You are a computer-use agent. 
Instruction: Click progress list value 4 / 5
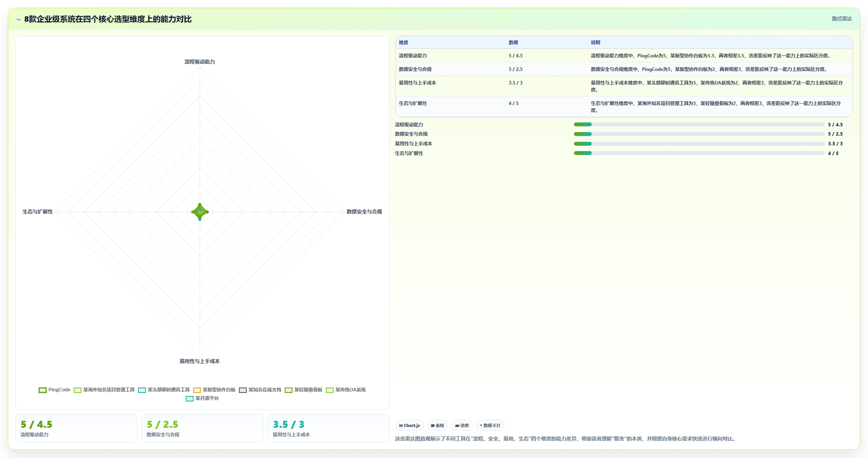tap(833, 153)
